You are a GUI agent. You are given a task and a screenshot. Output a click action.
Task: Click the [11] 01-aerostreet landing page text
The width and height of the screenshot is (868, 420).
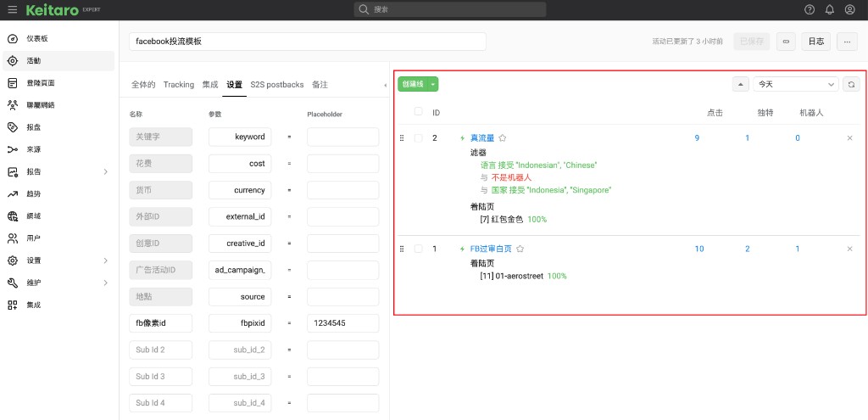point(512,276)
